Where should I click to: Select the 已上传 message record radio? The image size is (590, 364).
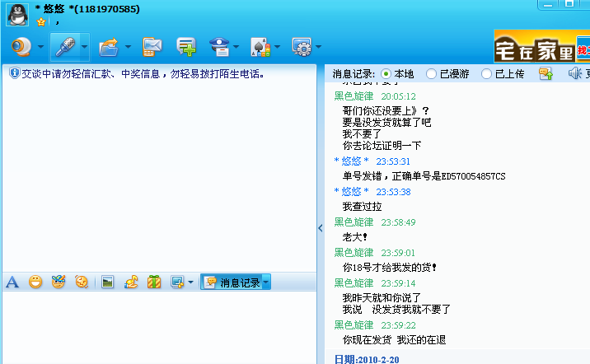486,73
